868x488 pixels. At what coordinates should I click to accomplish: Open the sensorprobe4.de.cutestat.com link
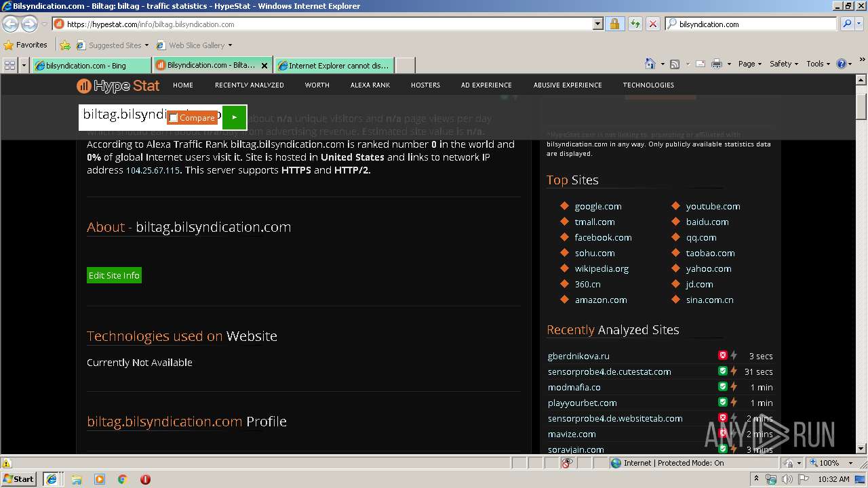point(609,371)
